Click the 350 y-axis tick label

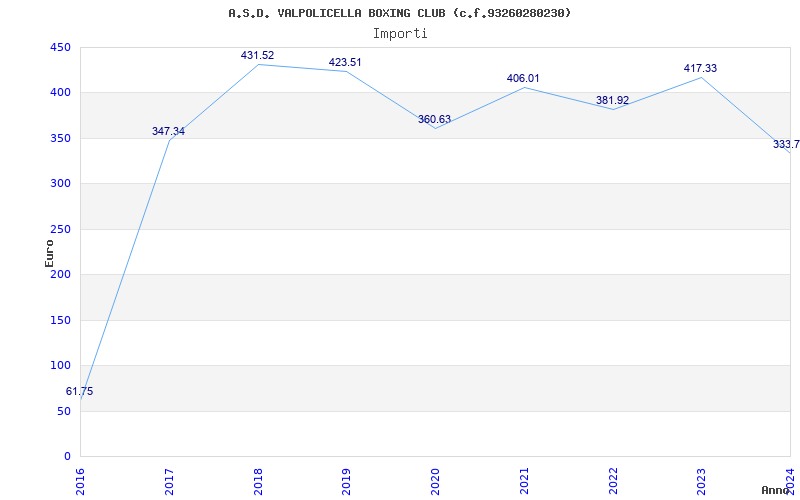coord(60,138)
